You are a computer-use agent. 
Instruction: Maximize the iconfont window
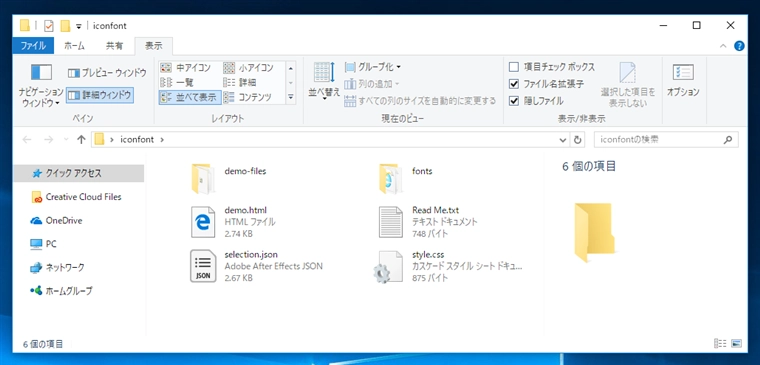coord(697,26)
